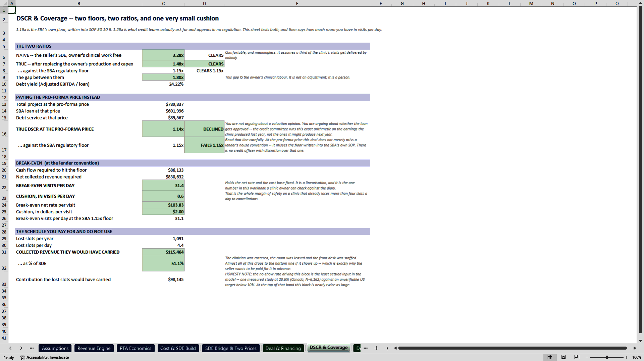644x361 pixels.
Task: Open hidden sheet tabs ellipsis on right
Action: 366,348
